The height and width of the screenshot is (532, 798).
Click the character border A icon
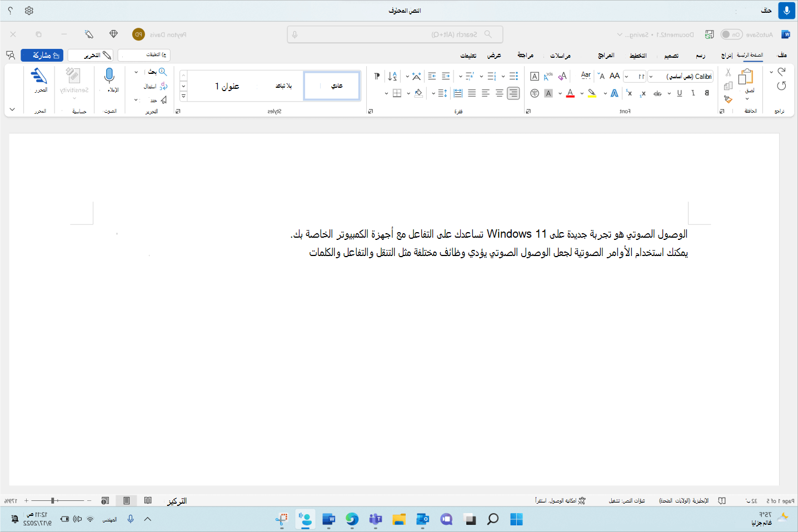[x=535, y=76]
